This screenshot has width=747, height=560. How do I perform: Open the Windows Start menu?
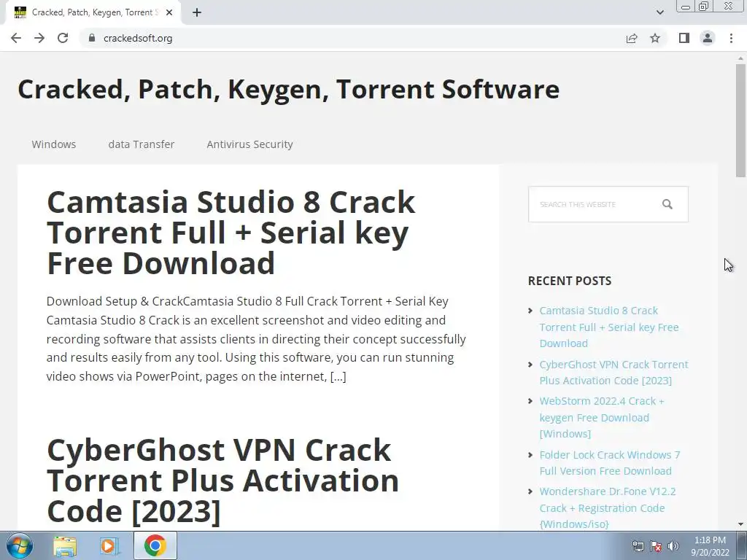(x=20, y=545)
